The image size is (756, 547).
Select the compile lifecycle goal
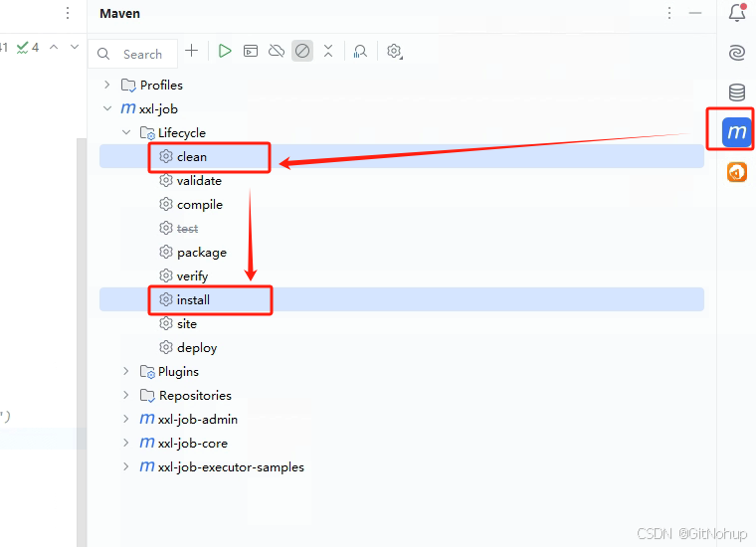pyautogui.click(x=402, y=204)
